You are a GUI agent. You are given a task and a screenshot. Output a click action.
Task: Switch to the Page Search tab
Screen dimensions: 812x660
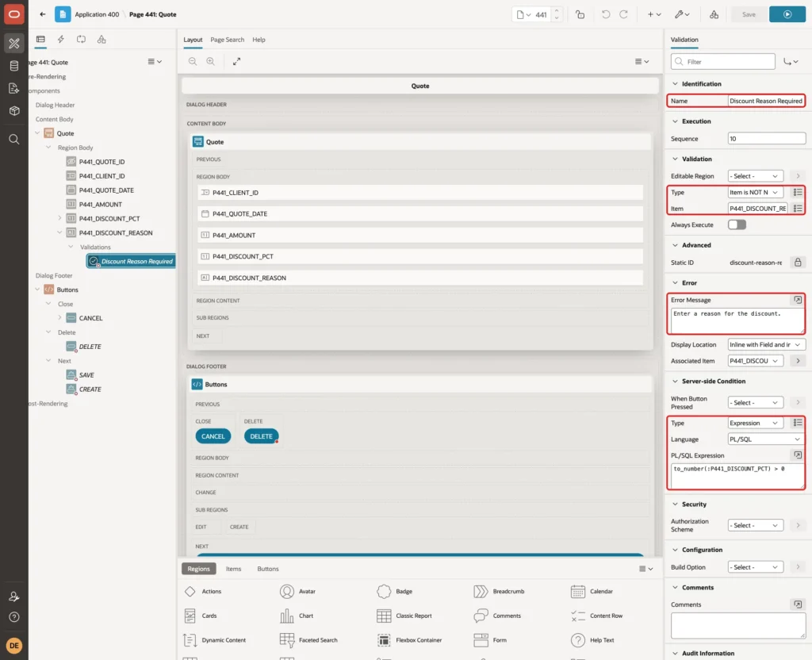pos(227,40)
